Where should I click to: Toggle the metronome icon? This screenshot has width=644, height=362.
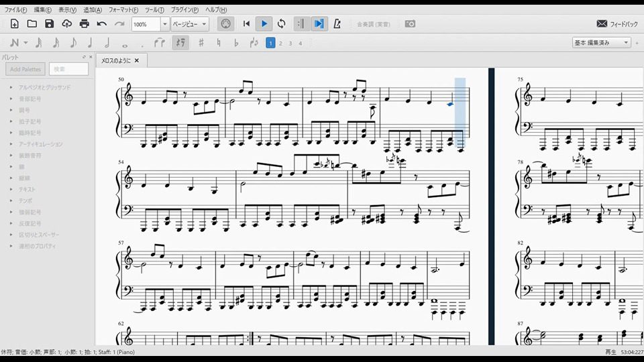337,24
